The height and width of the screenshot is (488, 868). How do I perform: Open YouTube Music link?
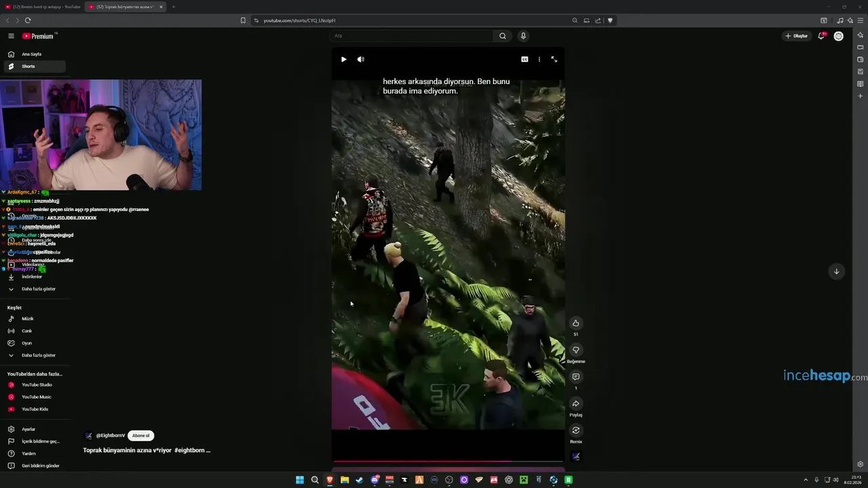coord(34,397)
